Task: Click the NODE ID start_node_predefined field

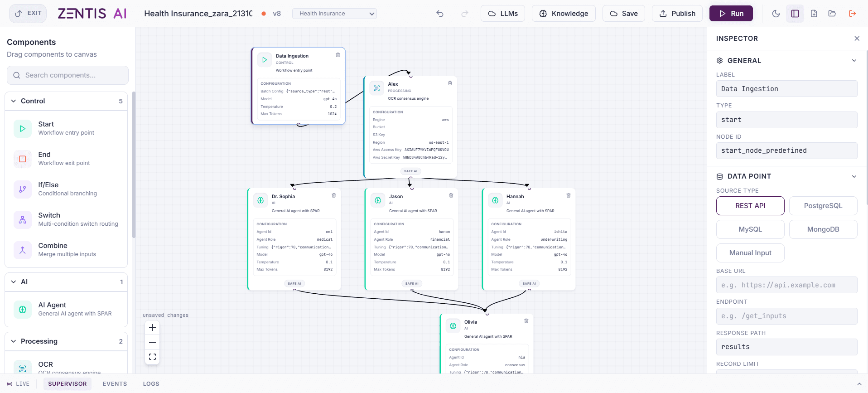Action: [786, 150]
